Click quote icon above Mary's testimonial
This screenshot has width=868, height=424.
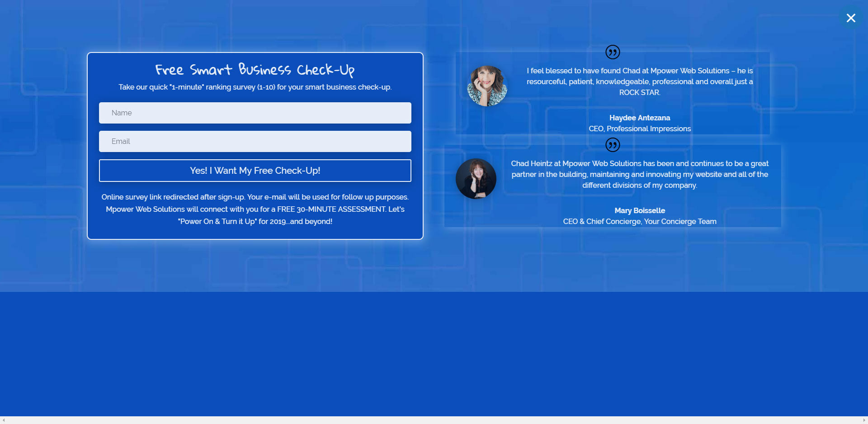pyautogui.click(x=613, y=145)
